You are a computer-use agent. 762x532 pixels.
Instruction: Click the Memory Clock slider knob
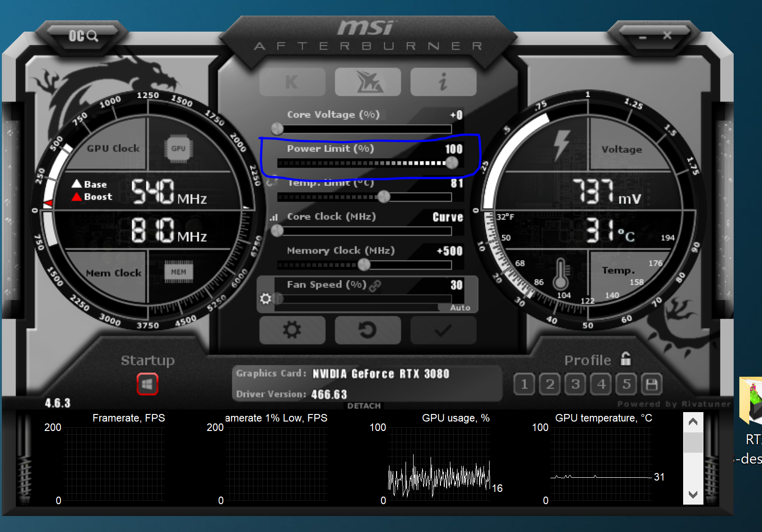pyautogui.click(x=364, y=265)
